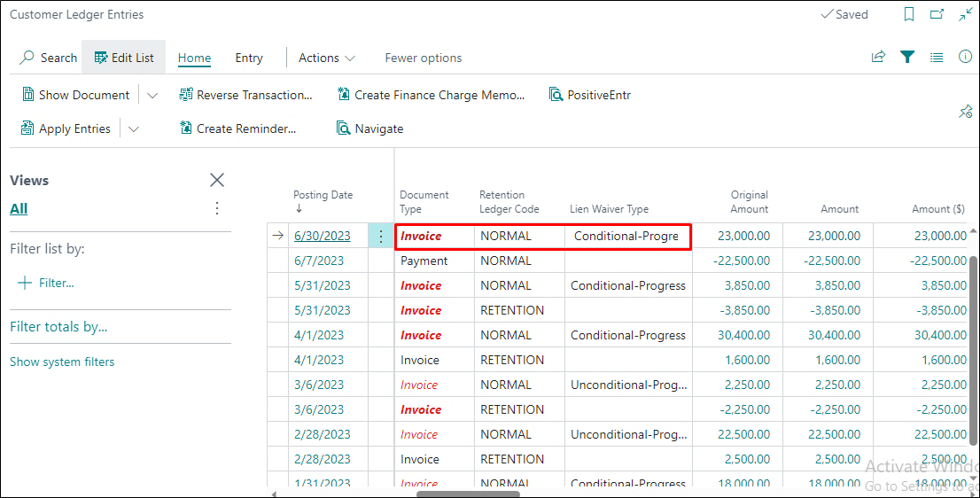
Task: Click Reverse Transaction button
Action: point(245,95)
